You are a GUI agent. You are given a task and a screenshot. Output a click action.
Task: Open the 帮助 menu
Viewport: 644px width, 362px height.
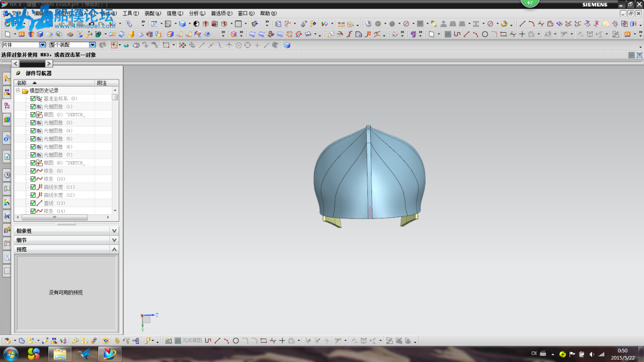click(x=268, y=14)
